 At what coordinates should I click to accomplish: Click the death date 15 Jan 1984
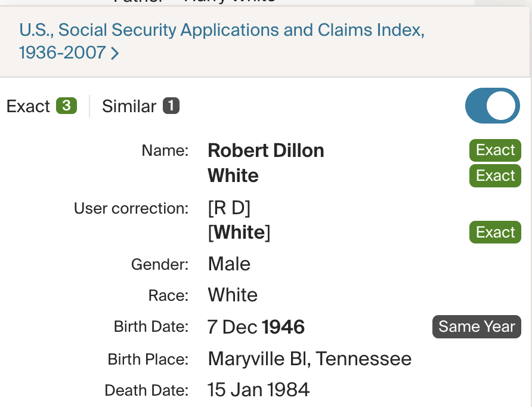[x=258, y=390]
